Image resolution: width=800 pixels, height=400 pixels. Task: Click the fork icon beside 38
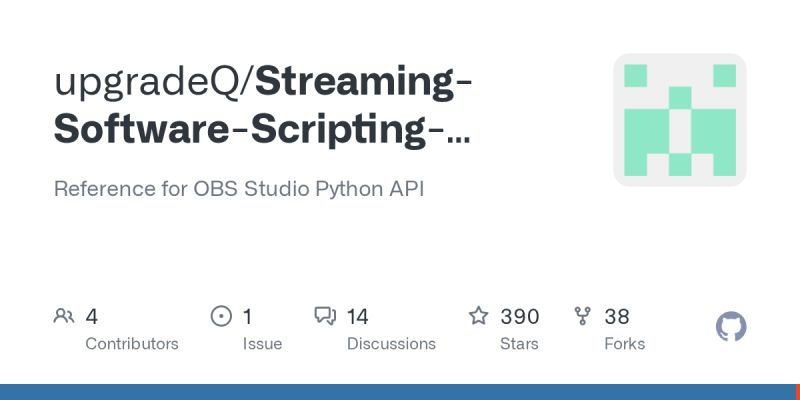click(583, 316)
